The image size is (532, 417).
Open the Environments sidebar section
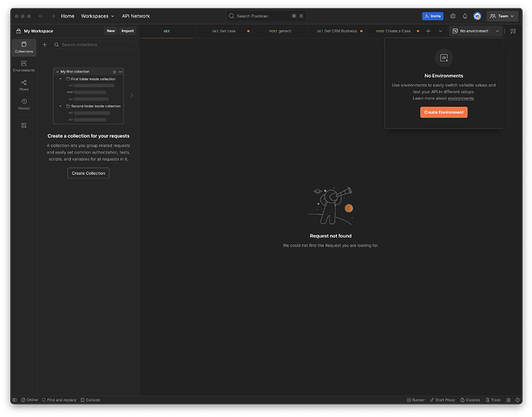(x=23, y=66)
